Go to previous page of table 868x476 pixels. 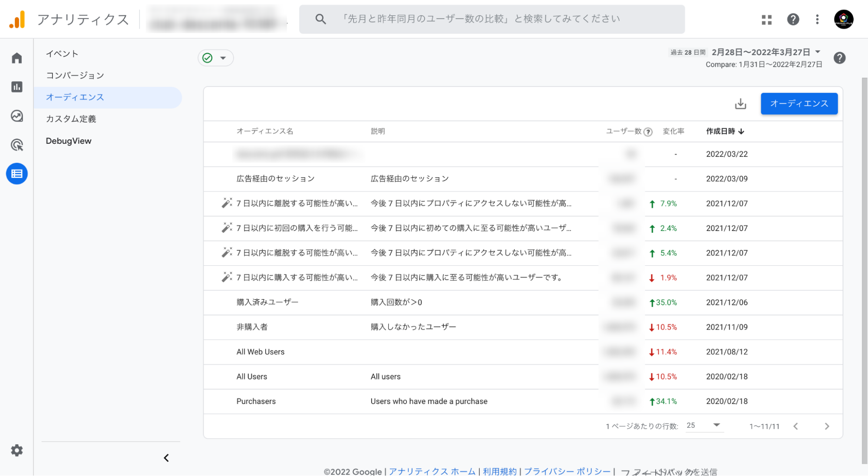tap(795, 426)
